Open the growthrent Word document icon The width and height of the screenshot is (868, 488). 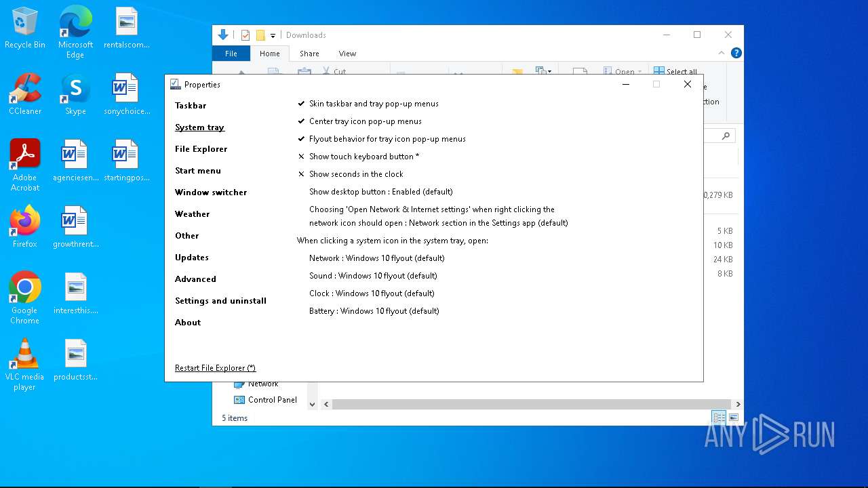point(75,227)
